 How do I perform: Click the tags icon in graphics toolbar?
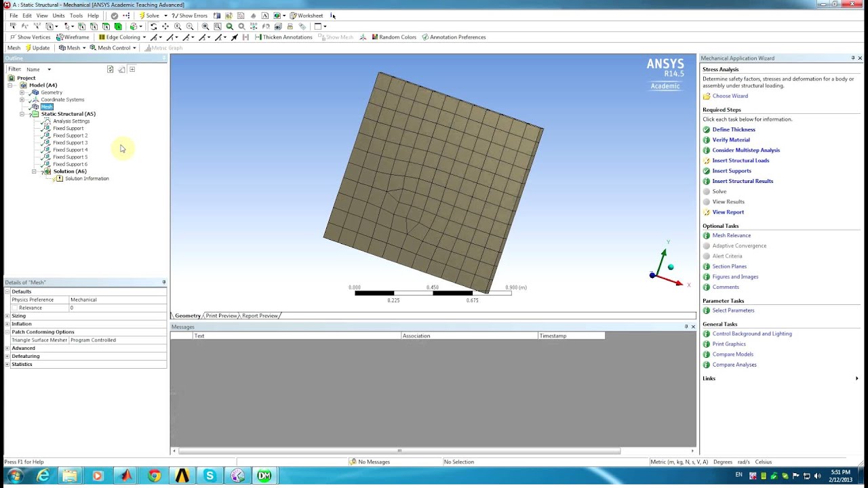pyautogui.click(x=302, y=26)
